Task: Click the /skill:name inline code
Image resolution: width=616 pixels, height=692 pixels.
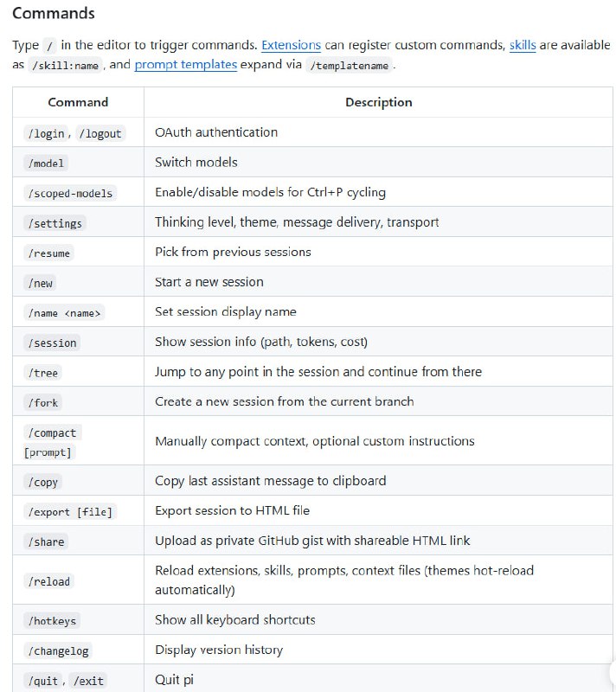Action: [65, 66]
